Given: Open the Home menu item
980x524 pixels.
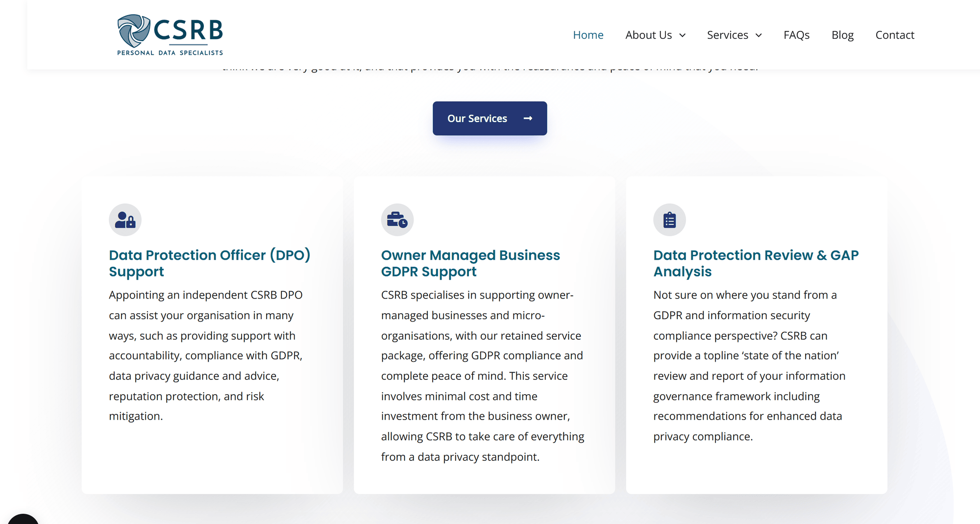Looking at the screenshot, I should [x=588, y=35].
